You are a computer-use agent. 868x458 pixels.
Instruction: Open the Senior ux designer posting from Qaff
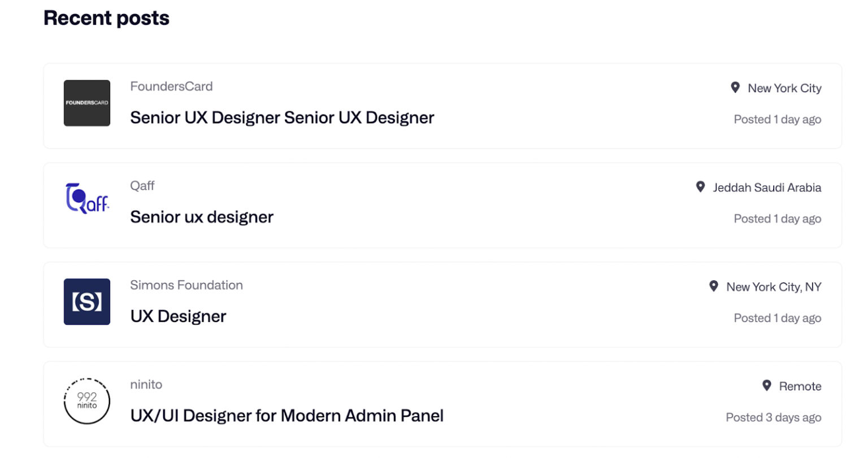202,217
